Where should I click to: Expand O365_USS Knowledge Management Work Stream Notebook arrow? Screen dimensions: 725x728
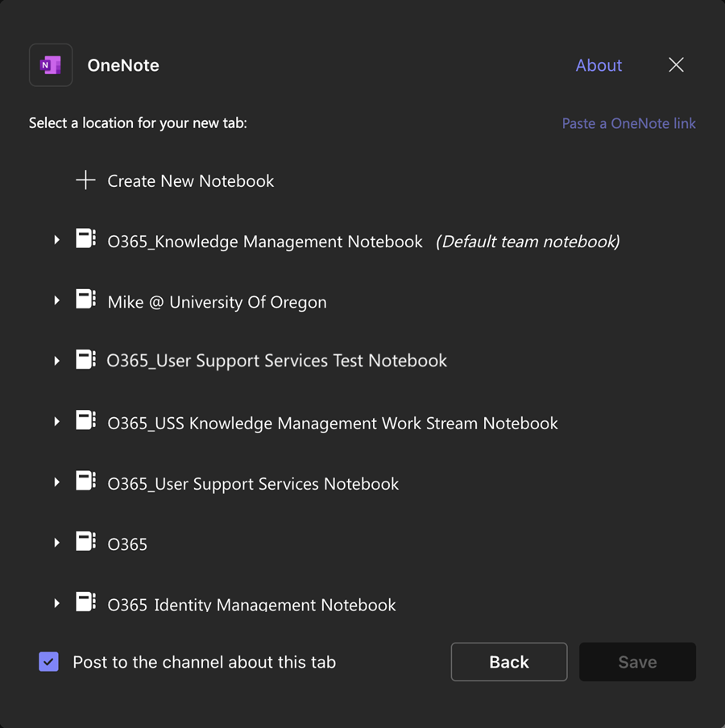click(56, 421)
